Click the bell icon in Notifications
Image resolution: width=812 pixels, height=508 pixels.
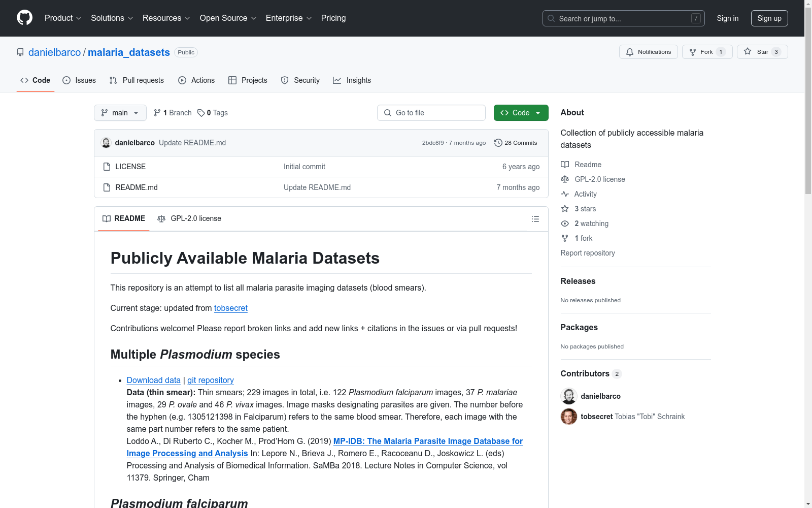coord(630,52)
